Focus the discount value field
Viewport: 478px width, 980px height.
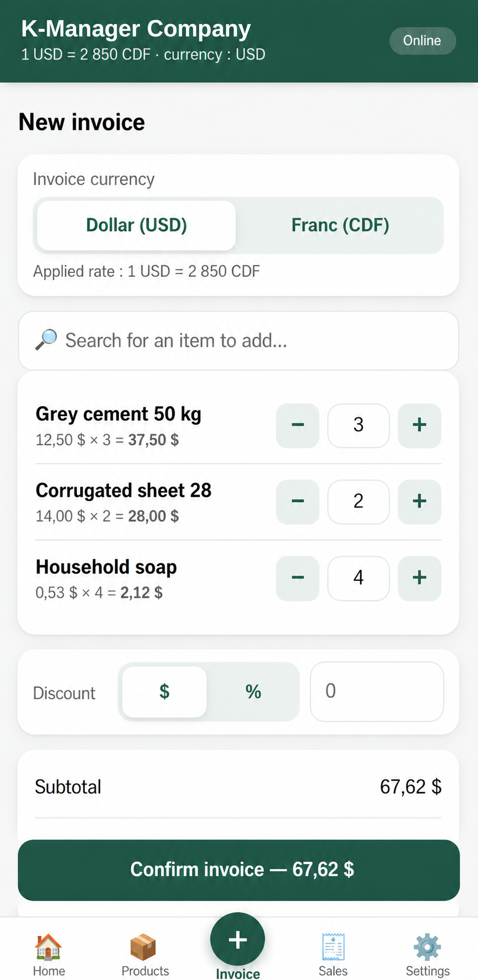[x=377, y=692]
